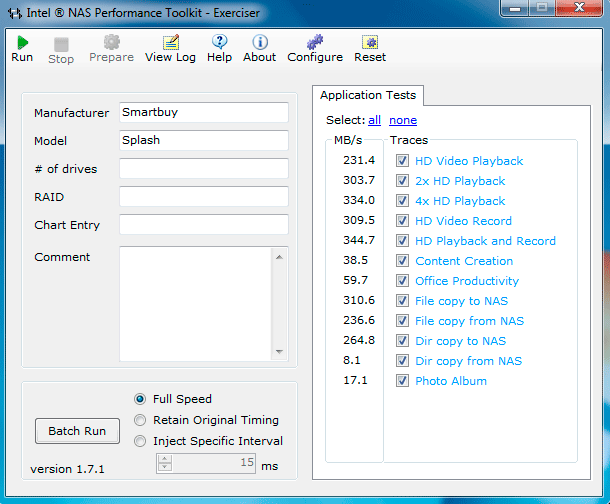610x504 pixels.
Task: Click into the Manufacturer text field
Action: point(203,113)
